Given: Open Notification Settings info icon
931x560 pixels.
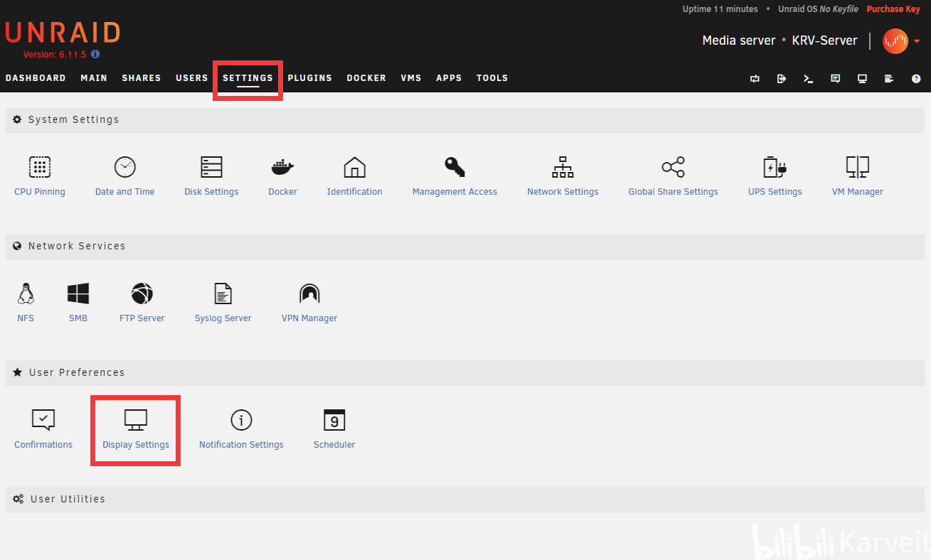Looking at the screenshot, I should click(241, 420).
